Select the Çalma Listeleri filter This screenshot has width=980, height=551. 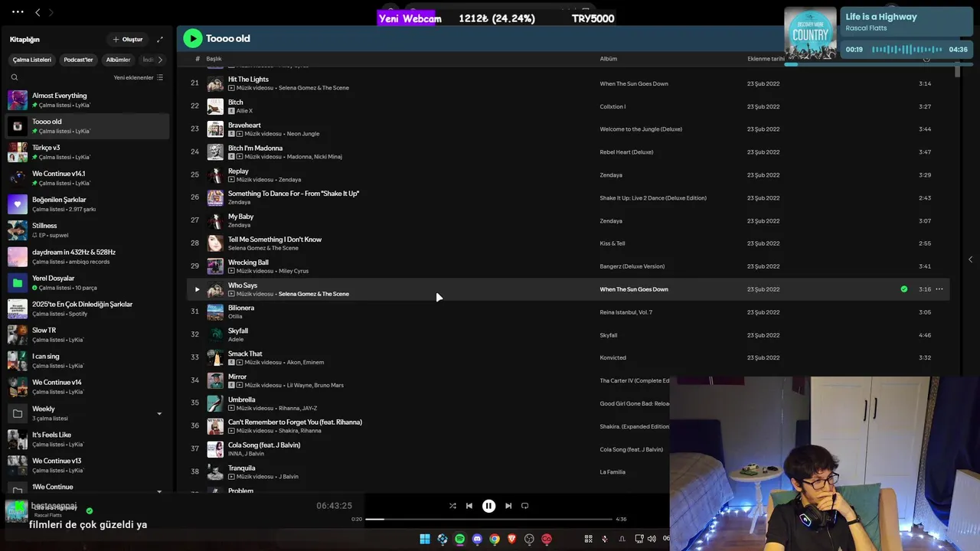[x=32, y=60]
